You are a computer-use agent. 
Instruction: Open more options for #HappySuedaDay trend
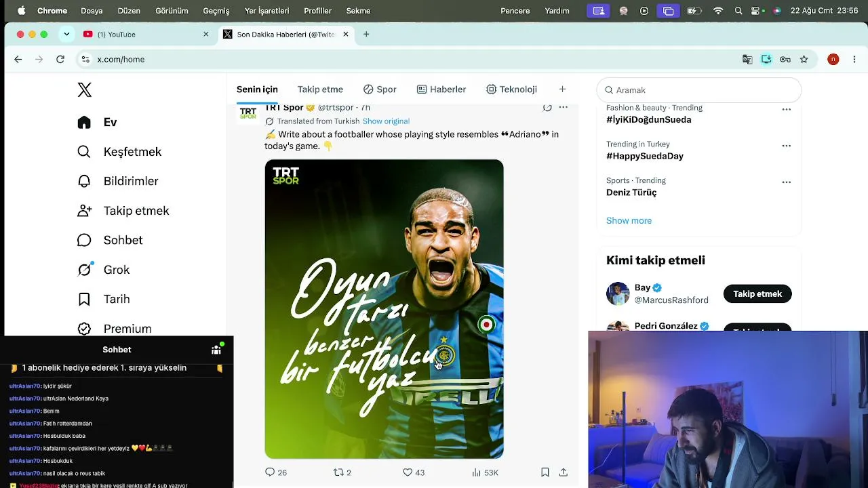coord(787,146)
